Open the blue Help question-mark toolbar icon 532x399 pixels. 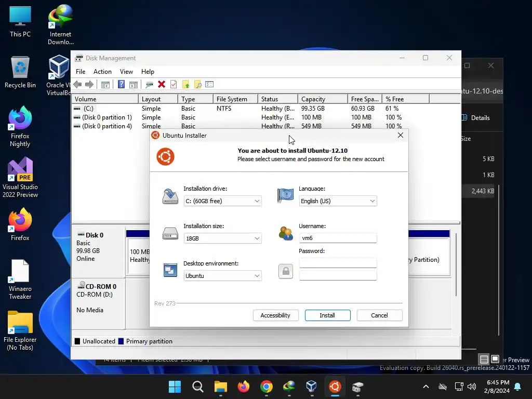click(x=121, y=84)
